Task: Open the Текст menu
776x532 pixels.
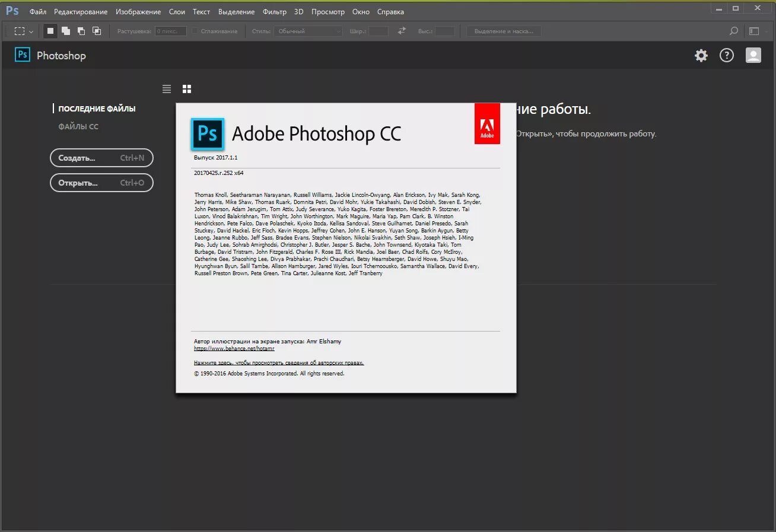Action: click(202, 12)
